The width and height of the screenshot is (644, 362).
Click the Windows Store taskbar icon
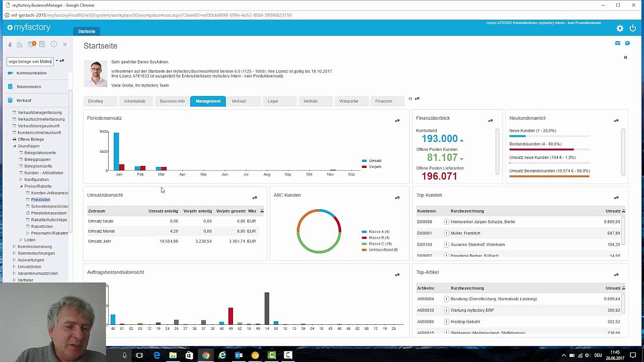pos(189,355)
